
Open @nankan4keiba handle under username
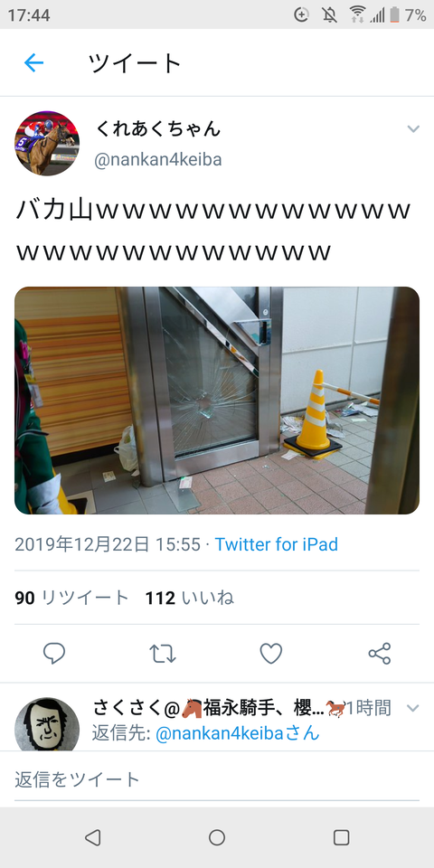157,160
